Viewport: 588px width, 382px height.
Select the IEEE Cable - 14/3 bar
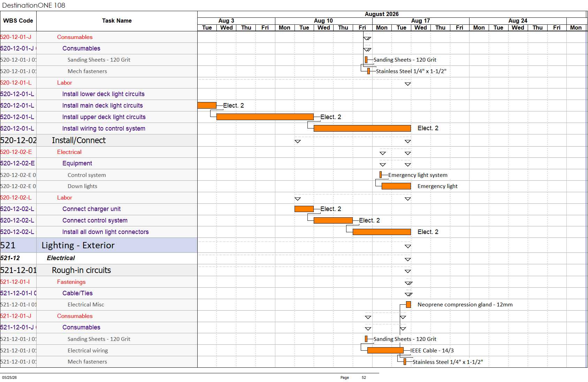pyautogui.click(x=385, y=350)
